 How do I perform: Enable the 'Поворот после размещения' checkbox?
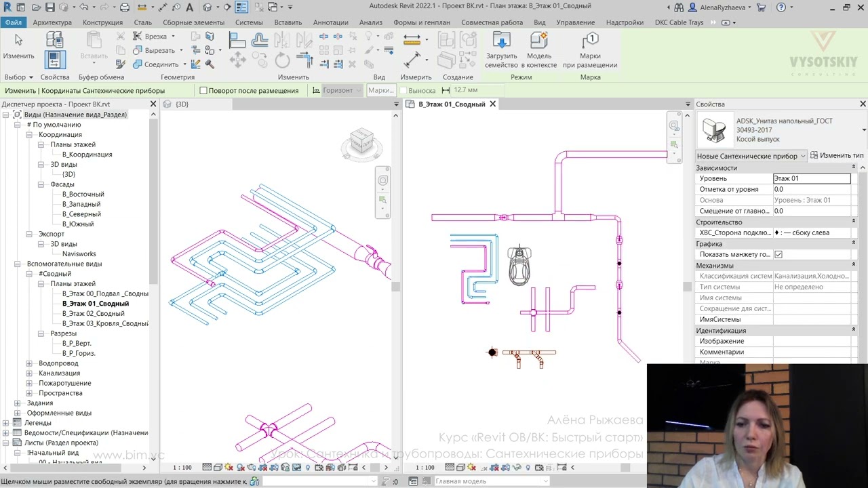pyautogui.click(x=203, y=91)
